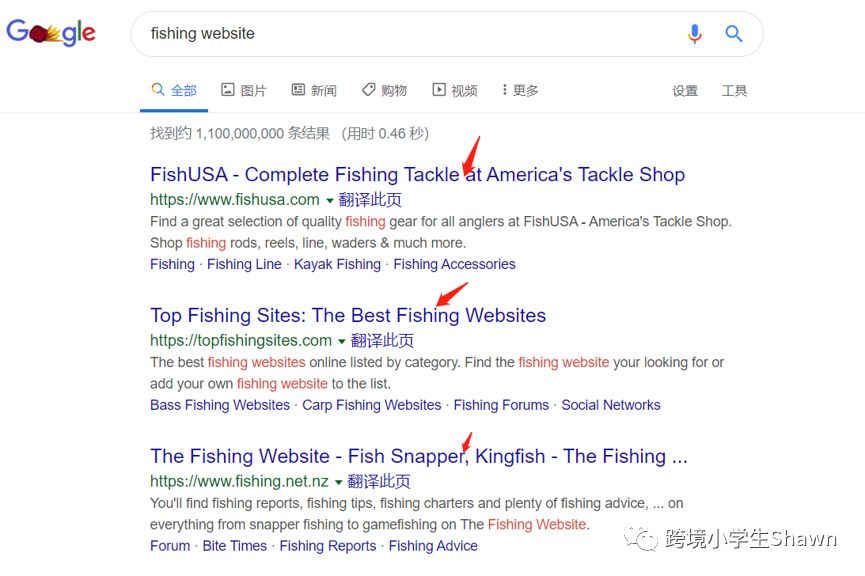This screenshot has height=576, width=865.
Task: Expand the 更多 more menu
Action: (520, 90)
